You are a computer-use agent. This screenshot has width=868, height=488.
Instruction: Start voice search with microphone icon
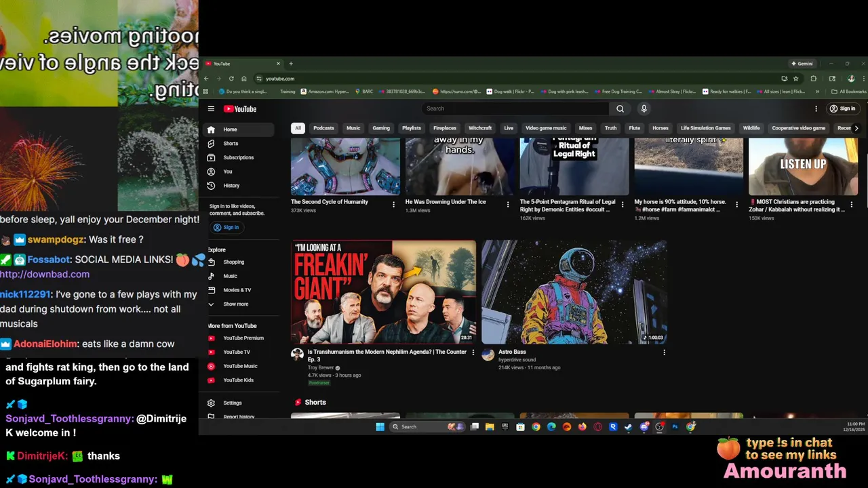point(644,108)
